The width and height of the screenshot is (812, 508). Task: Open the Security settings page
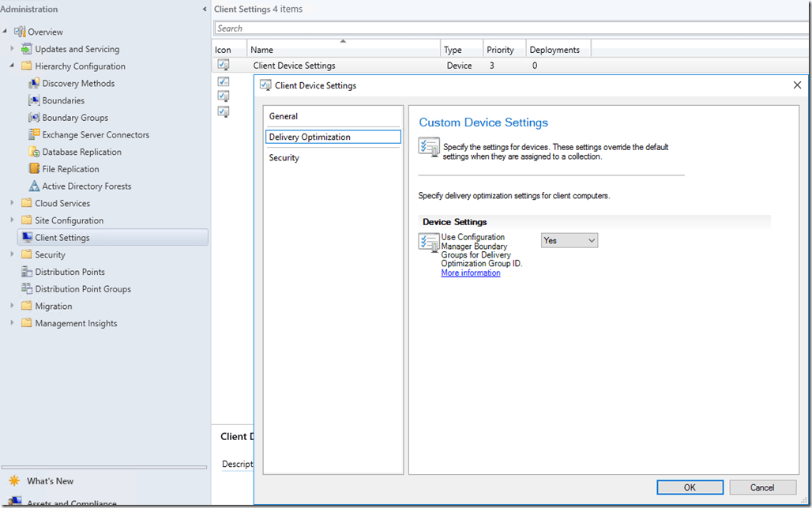point(284,158)
